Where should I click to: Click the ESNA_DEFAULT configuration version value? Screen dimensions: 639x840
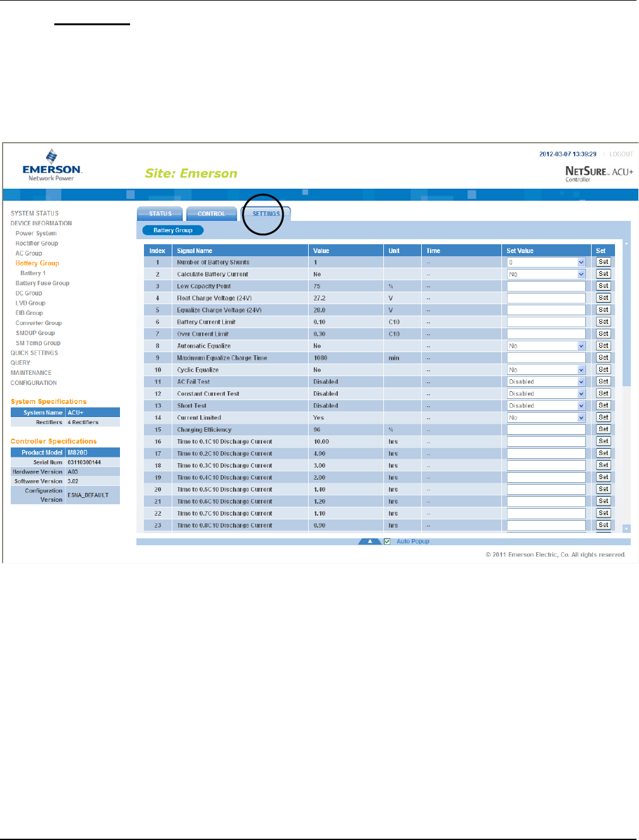pyautogui.click(x=88, y=495)
